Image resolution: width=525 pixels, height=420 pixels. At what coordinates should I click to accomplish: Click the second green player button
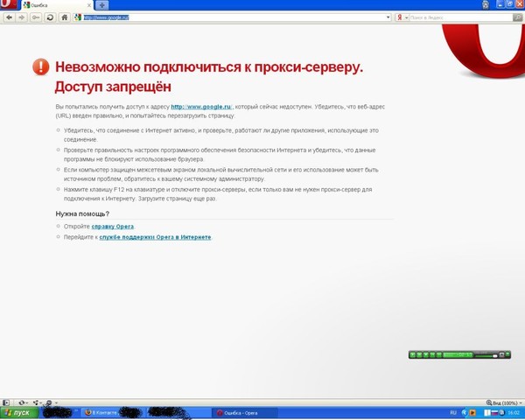click(x=419, y=354)
